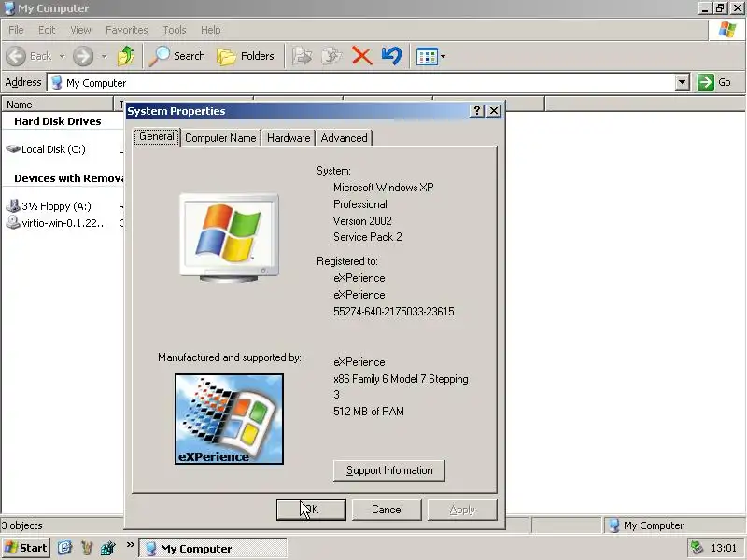The width and height of the screenshot is (747, 560).
Task: Click the '3 objects' status bar text
Action: [21, 525]
